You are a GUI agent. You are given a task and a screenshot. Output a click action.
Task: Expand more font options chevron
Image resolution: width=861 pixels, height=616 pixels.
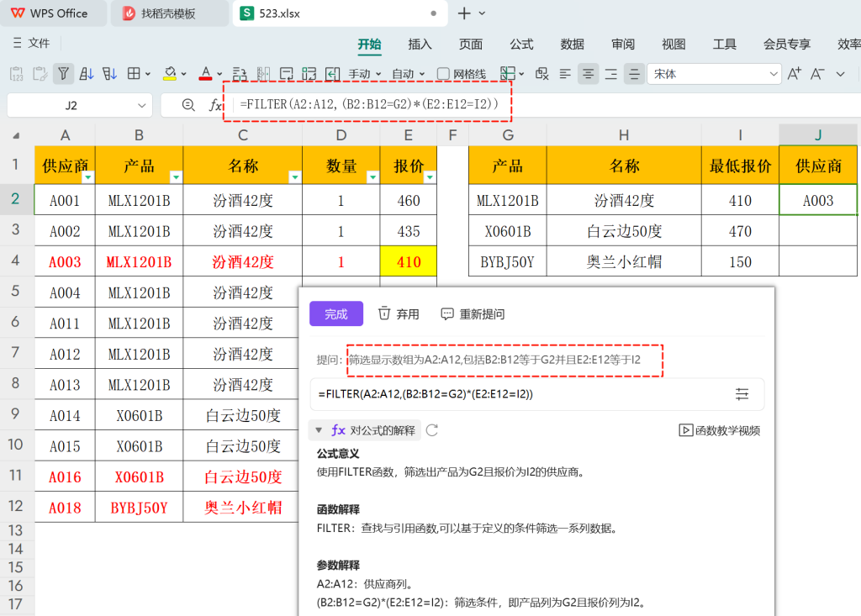pos(840,74)
